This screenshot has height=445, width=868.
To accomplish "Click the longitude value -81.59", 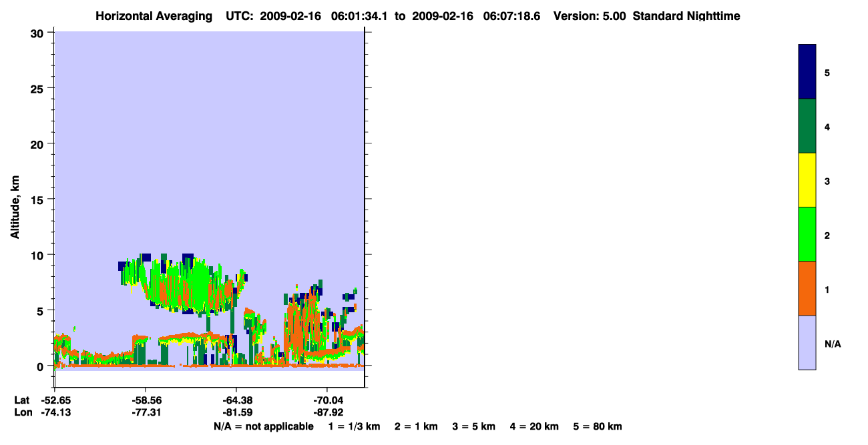I will click(236, 413).
